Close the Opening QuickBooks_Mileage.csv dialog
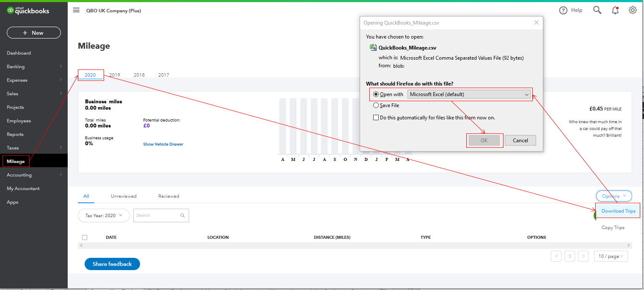Viewport: 644px width, 290px height. tap(537, 23)
